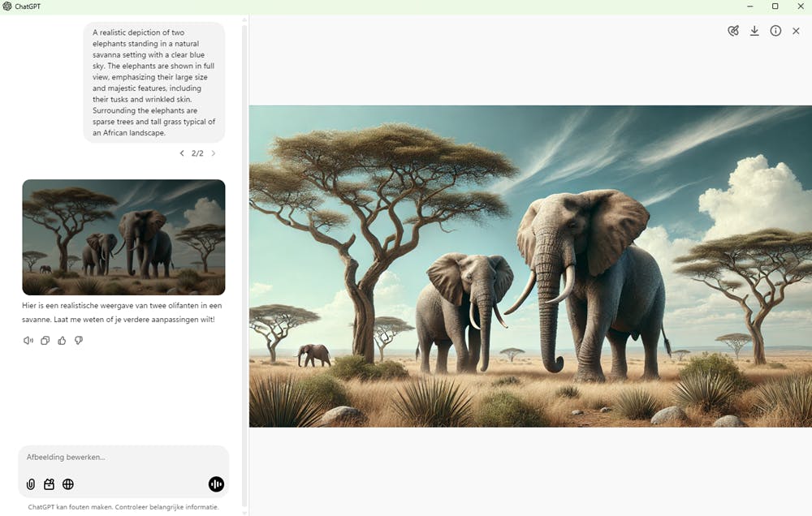
Task: Click the 'Afbeelding bewerken...' input field
Action: point(123,457)
